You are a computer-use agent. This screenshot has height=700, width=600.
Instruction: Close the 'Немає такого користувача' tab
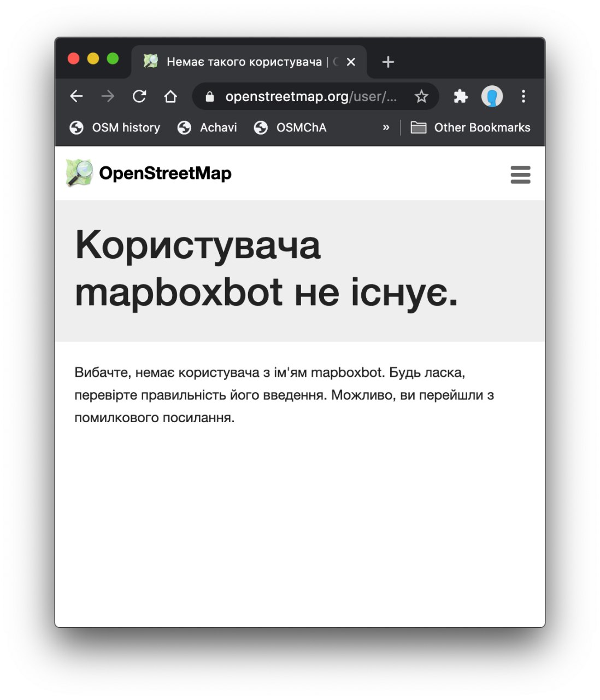(351, 62)
